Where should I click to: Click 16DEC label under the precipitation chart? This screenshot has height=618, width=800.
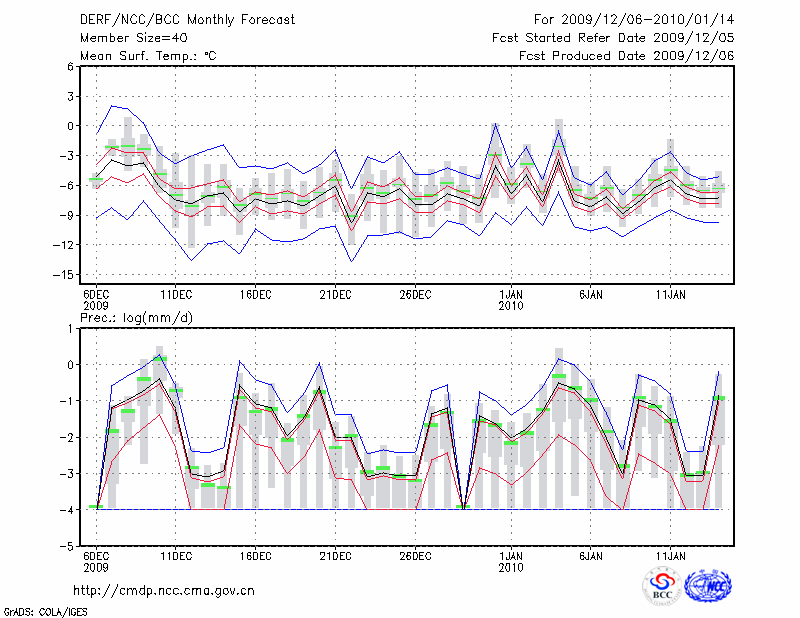(255, 555)
